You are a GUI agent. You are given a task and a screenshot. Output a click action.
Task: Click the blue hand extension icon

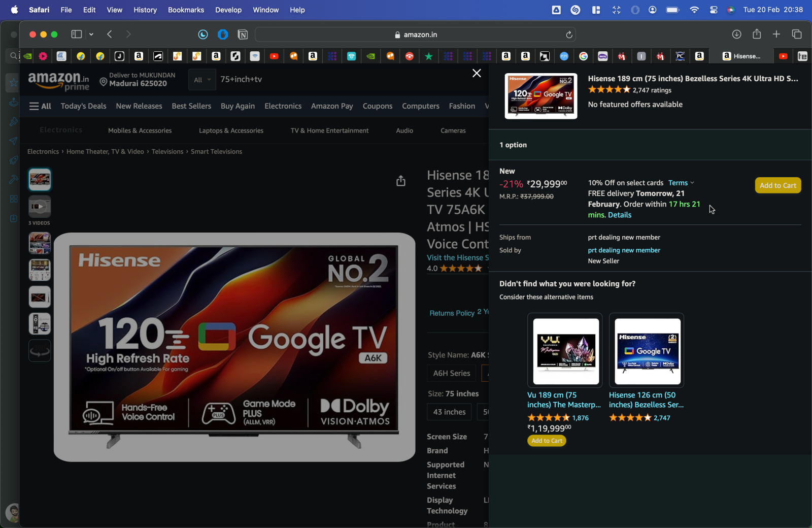[x=223, y=35]
